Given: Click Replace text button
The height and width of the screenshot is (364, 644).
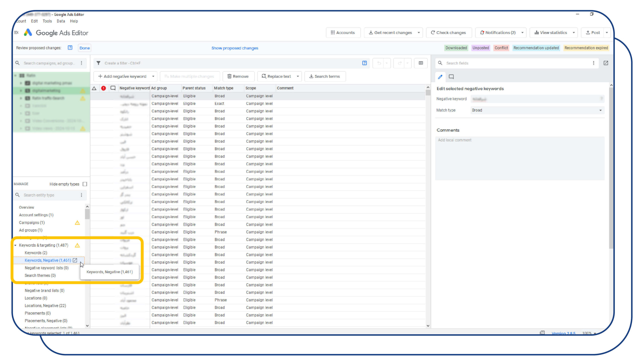Looking at the screenshot, I should [x=276, y=76].
